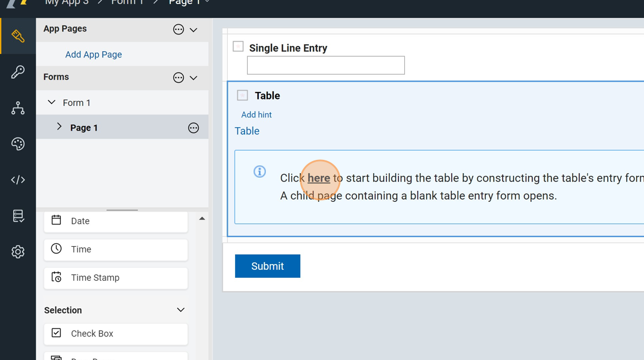The height and width of the screenshot is (360, 644).
Task: Open the checklist records icon
Action: coord(18,216)
